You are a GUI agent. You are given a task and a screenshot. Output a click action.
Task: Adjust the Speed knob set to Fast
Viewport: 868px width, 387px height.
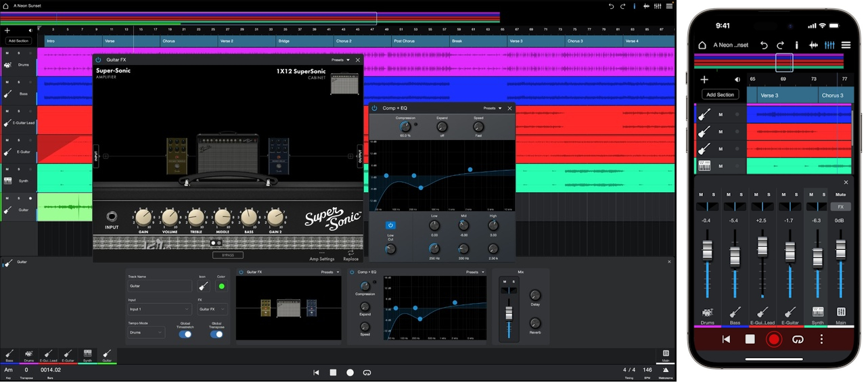click(478, 127)
